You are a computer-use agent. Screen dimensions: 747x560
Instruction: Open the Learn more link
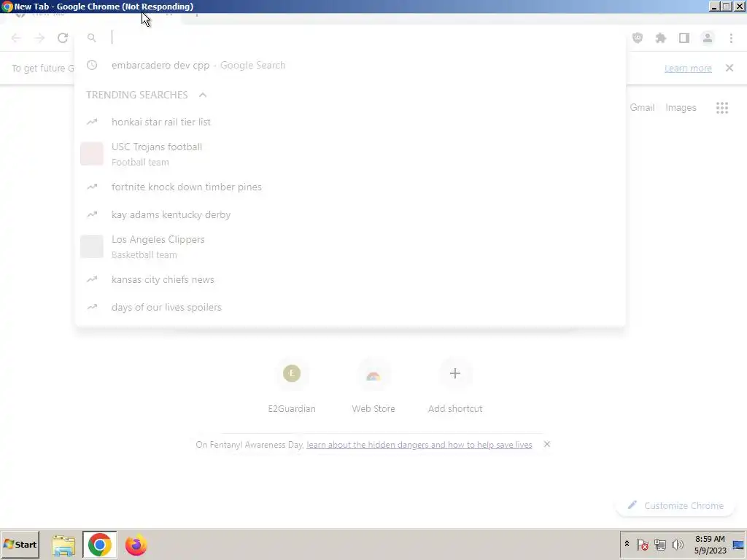[688, 69]
